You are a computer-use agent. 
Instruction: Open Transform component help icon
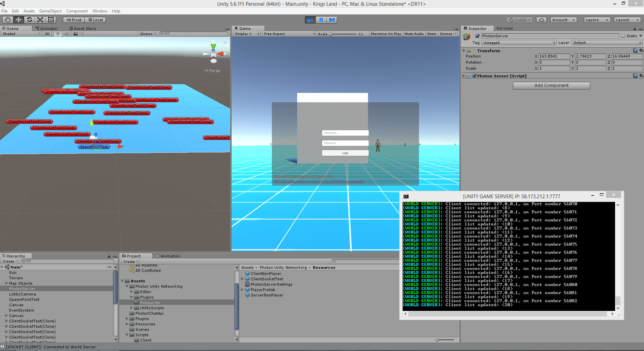point(635,50)
